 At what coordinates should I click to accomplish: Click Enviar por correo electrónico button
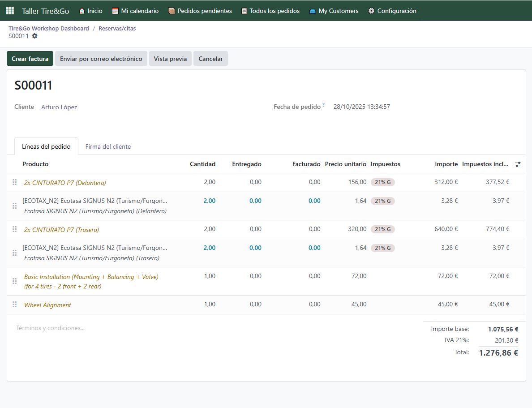click(x=101, y=59)
